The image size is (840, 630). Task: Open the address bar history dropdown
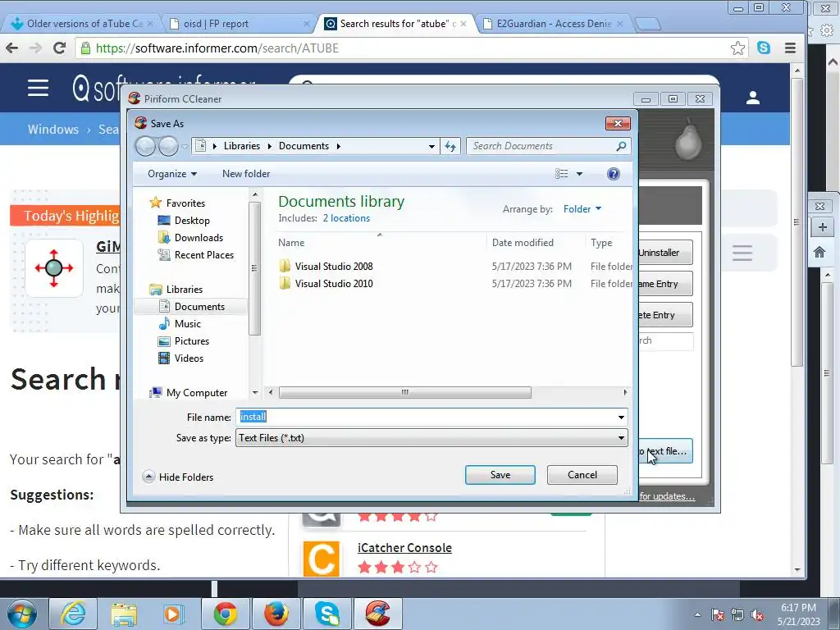point(431,146)
